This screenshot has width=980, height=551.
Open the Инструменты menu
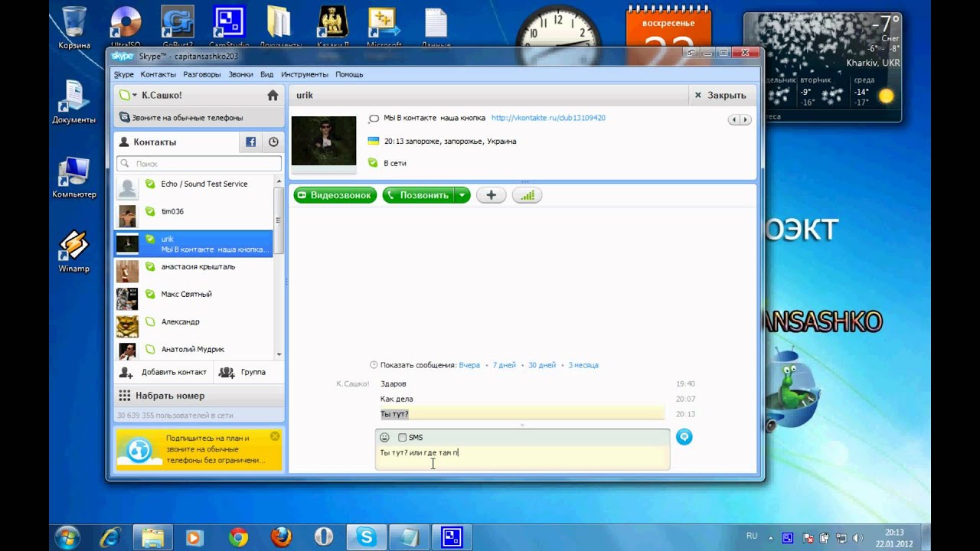coord(305,74)
